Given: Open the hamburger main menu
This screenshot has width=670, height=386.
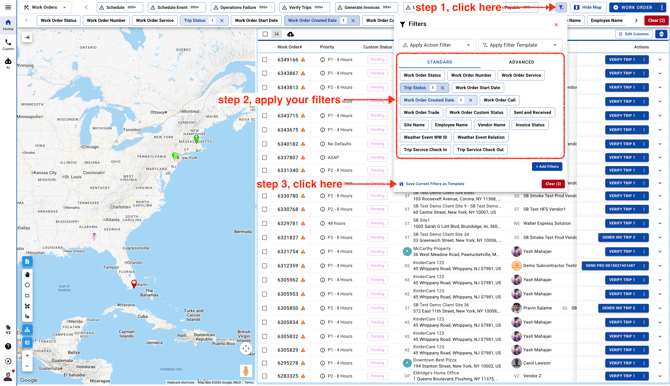Looking at the screenshot, I should tap(8, 7).
